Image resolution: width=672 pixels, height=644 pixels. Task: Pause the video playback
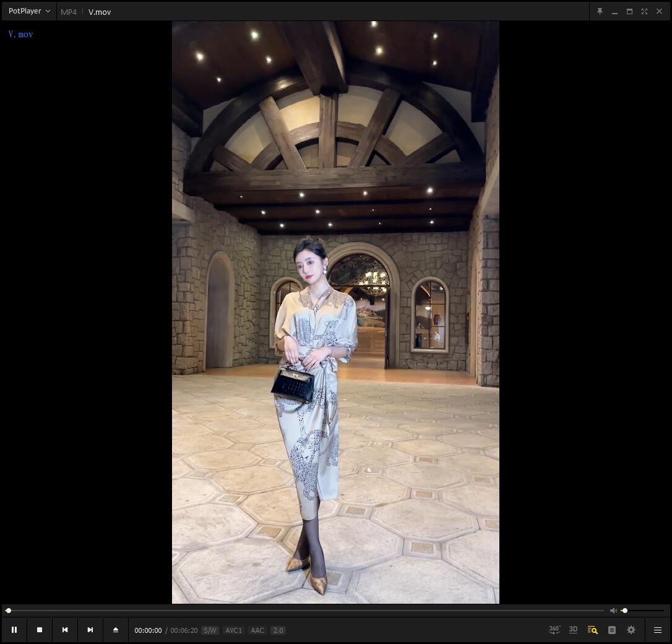[14, 629]
